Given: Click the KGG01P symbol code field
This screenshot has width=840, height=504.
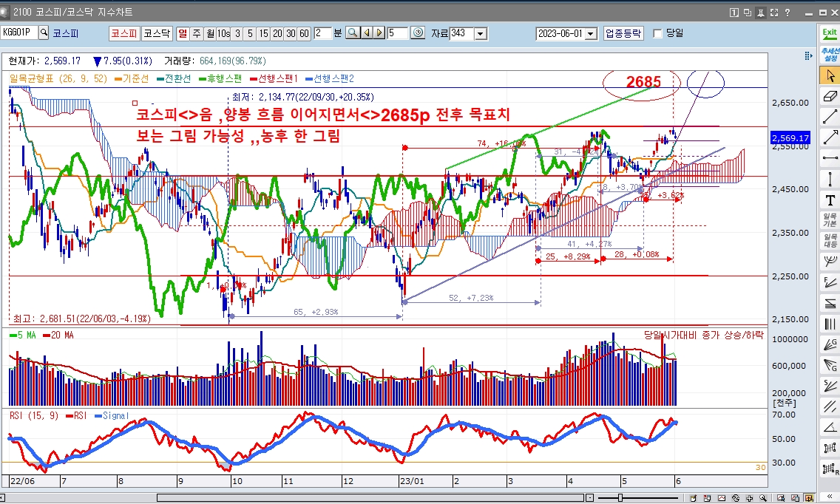Looking at the screenshot, I should click(19, 33).
